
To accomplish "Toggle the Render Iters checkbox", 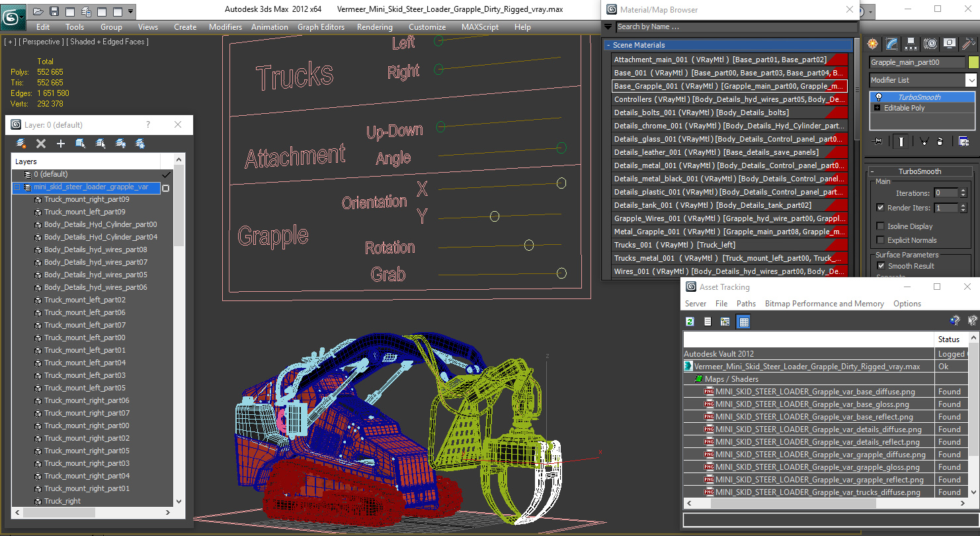I will (880, 207).
